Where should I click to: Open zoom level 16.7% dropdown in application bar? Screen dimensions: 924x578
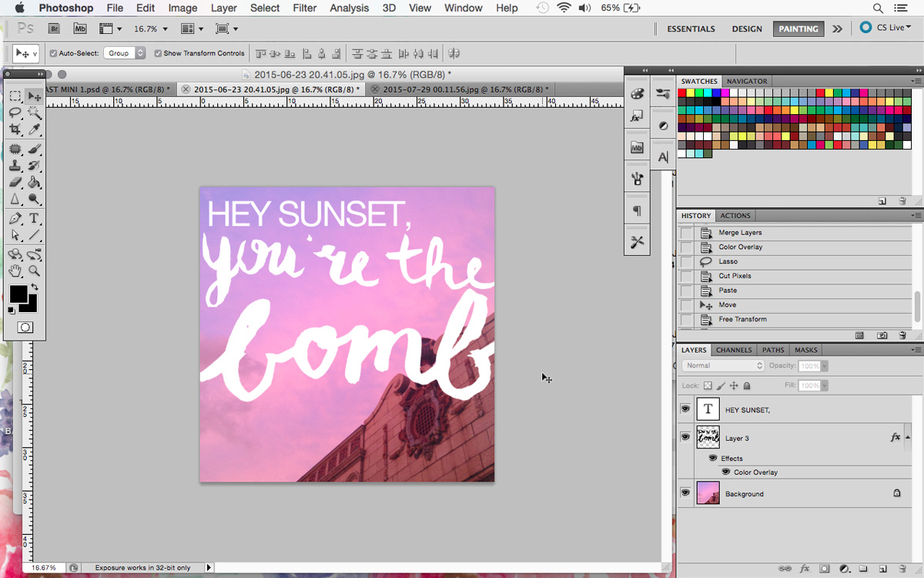(165, 29)
